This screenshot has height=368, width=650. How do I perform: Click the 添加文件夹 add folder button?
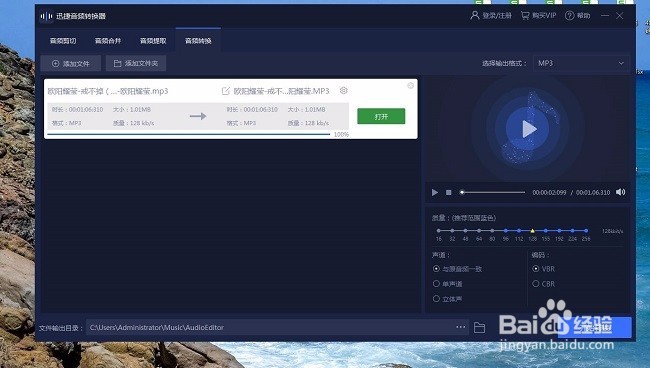(x=136, y=63)
